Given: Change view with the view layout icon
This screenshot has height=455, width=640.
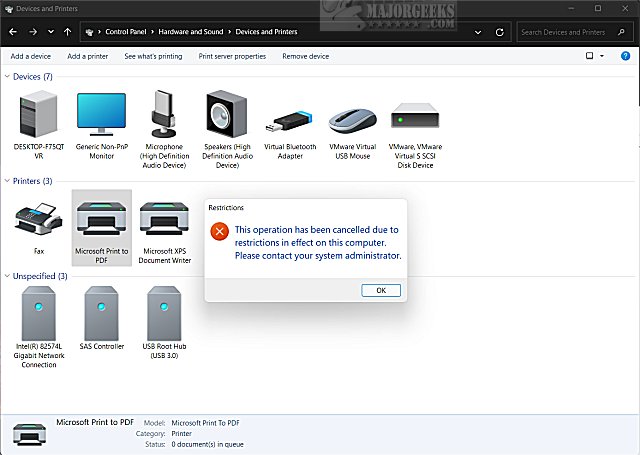Looking at the screenshot, I should (x=589, y=56).
